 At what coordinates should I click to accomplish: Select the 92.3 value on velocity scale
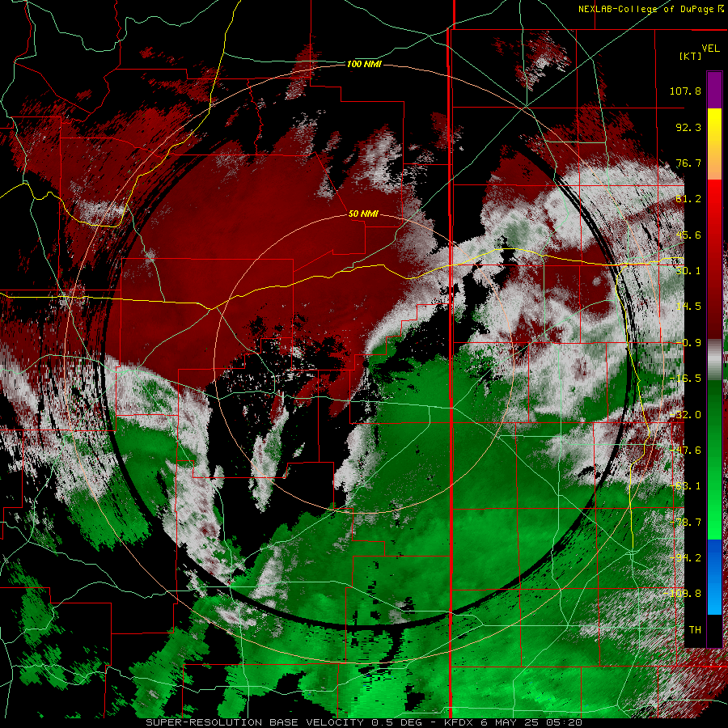click(x=688, y=127)
